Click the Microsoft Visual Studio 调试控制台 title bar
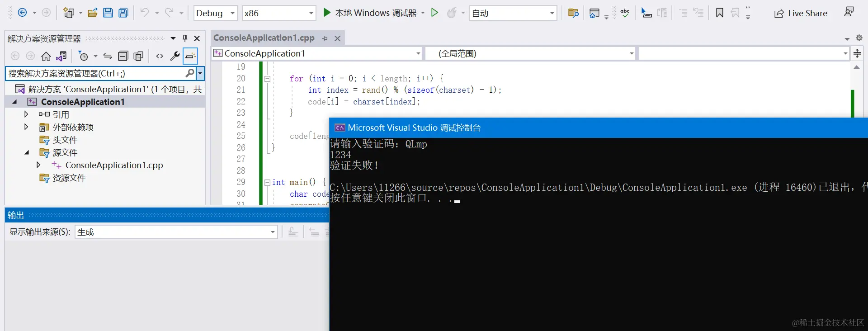868x331 pixels. 599,128
